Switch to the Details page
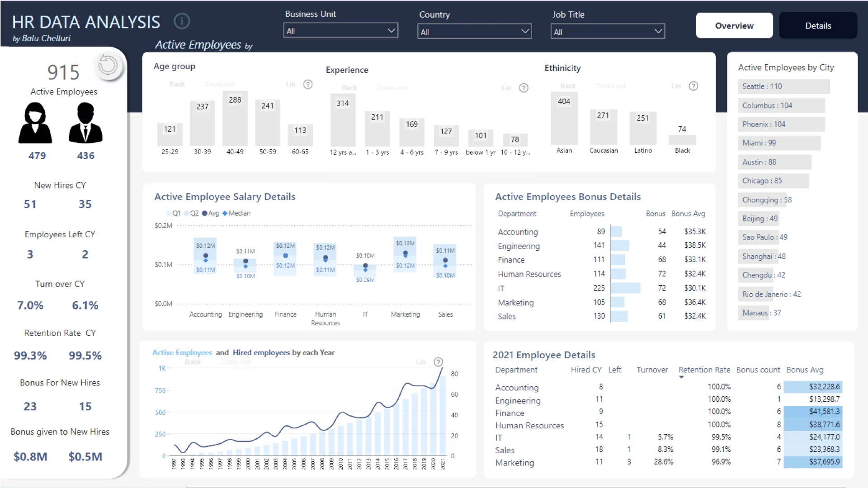868x488 pixels. [818, 26]
